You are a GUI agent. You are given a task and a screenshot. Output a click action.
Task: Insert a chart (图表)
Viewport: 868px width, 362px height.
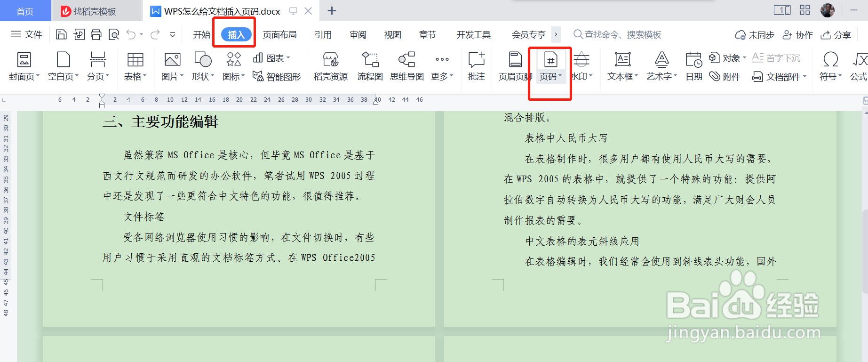271,58
